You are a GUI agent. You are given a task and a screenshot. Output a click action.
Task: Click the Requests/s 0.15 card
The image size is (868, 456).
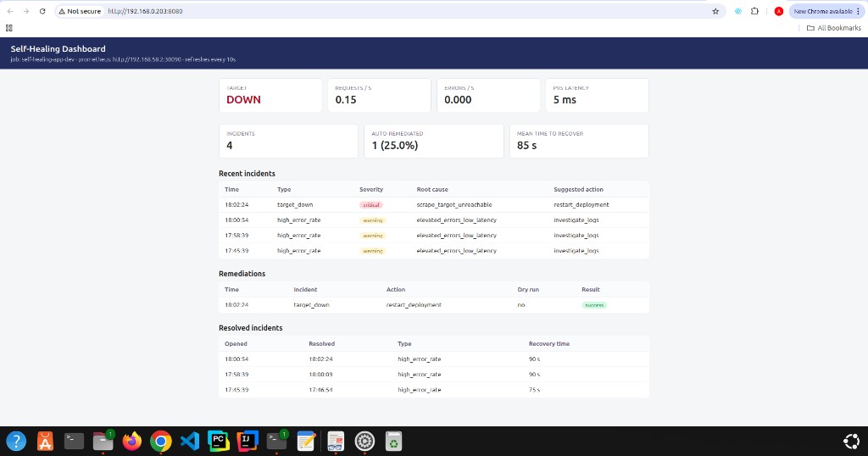point(379,95)
